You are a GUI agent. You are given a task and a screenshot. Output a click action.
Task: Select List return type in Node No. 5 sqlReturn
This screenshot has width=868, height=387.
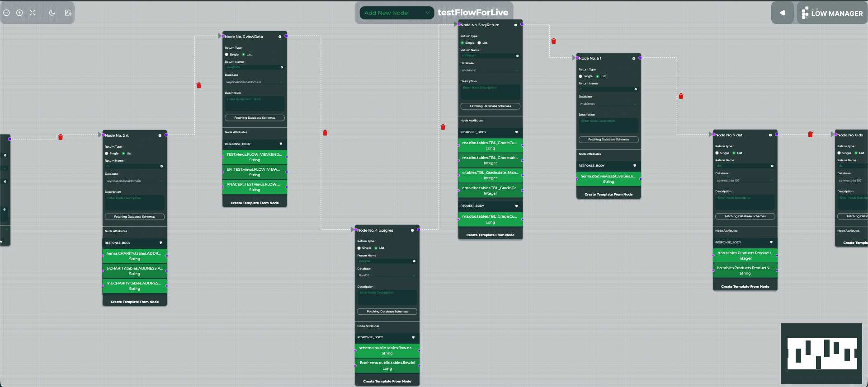(x=479, y=43)
